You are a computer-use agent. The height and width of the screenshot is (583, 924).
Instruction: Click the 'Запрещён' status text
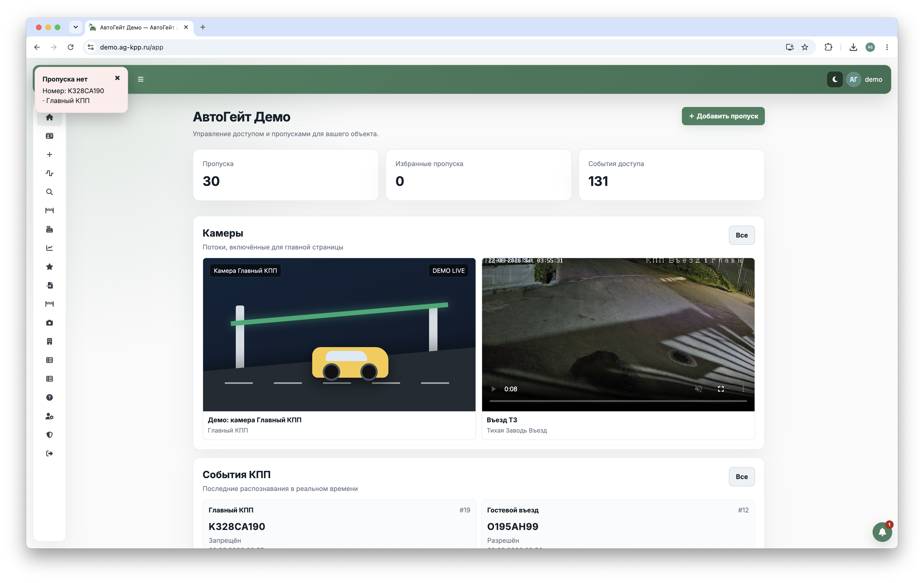click(225, 540)
